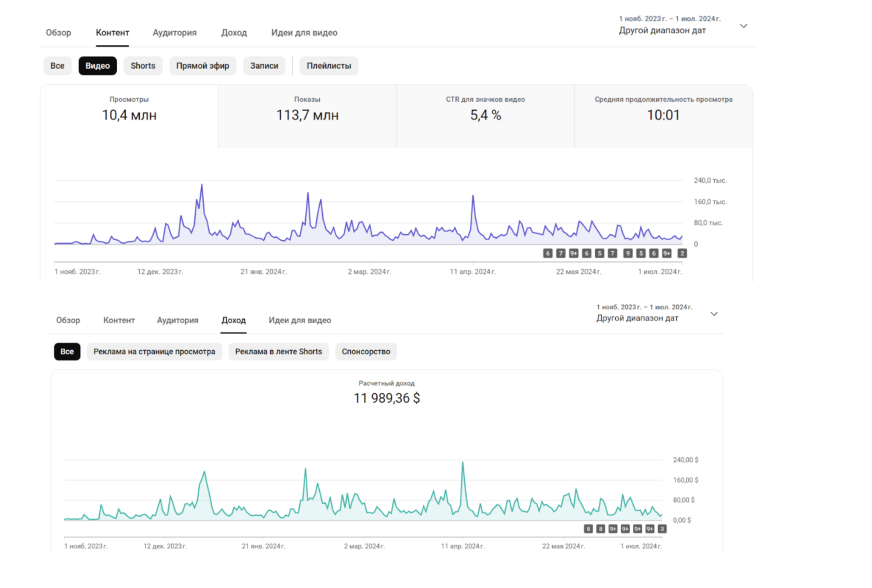The image size is (872, 588).
Task: Click the 240,00 $ axis label
Action: point(686,460)
